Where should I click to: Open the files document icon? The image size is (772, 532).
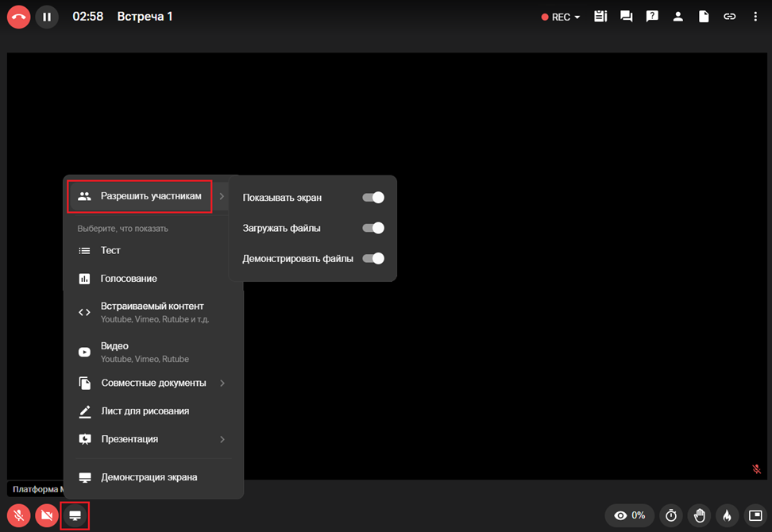tap(704, 17)
